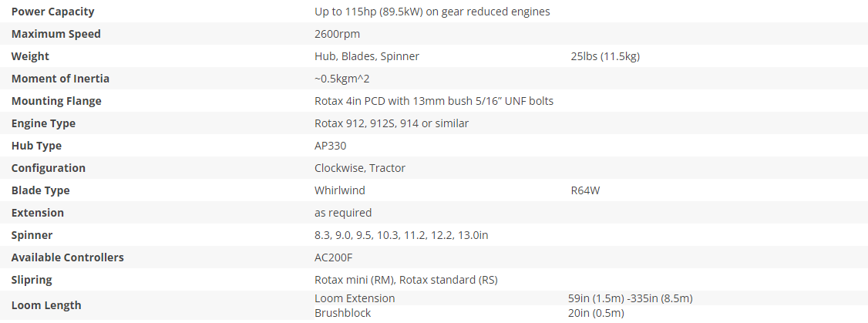Select the Clockwise, Tractor configuration value
Viewport: 868px width, 323px height.
[359, 168]
